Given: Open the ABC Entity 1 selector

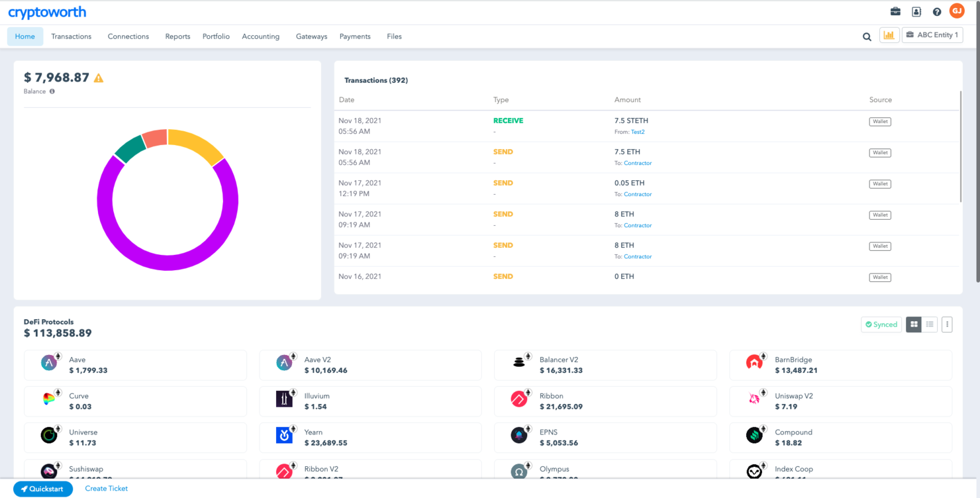Looking at the screenshot, I should point(932,34).
